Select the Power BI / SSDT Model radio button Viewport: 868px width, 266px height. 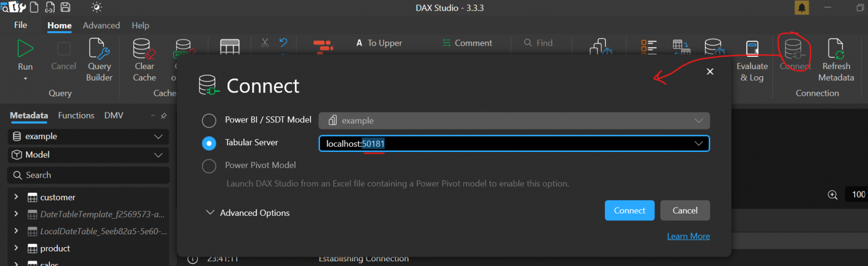(x=209, y=120)
